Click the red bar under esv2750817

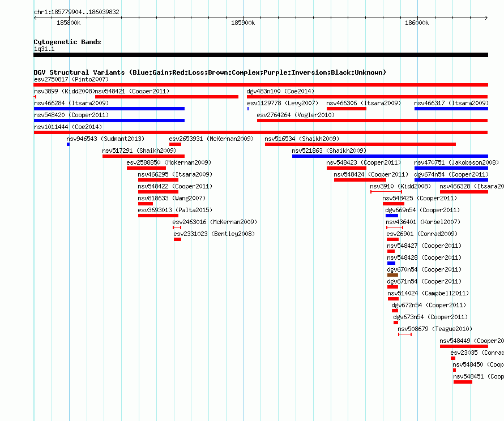[260, 85]
